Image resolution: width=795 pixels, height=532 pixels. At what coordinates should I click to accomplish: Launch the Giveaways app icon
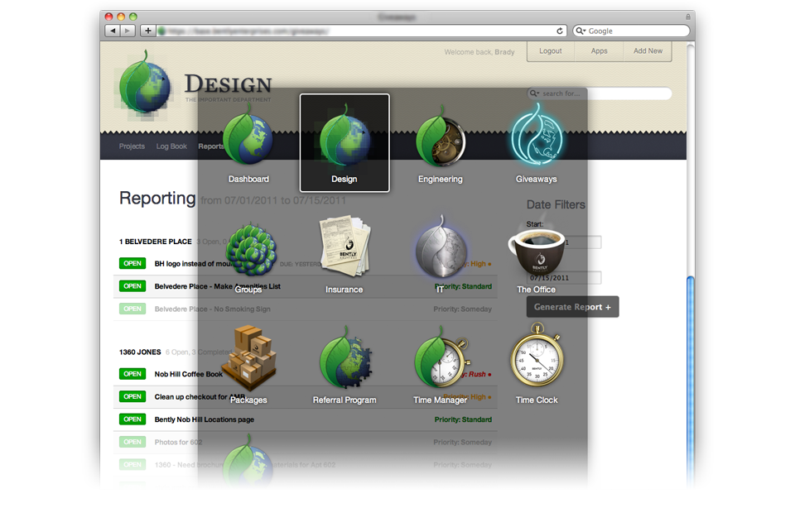tap(536, 136)
